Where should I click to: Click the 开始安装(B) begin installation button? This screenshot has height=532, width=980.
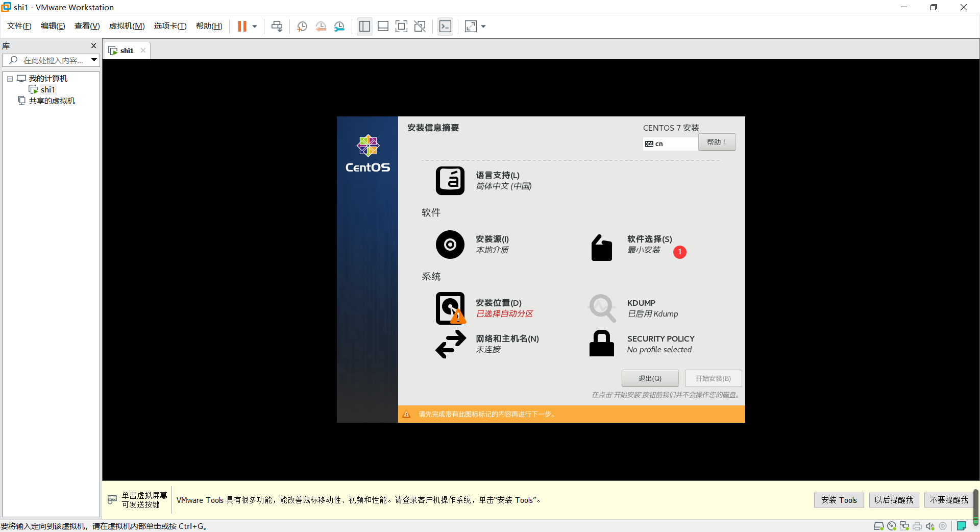tap(713, 378)
